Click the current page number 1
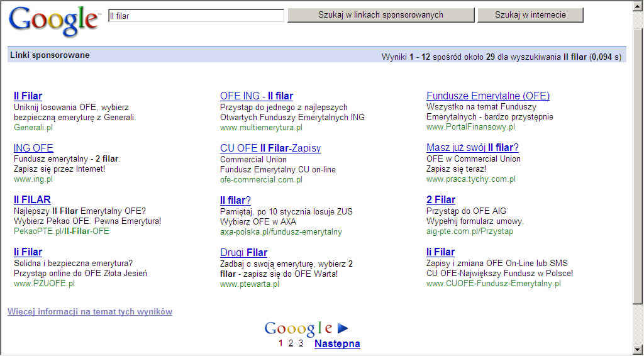Viewport: 644px width, 356px height. tap(280, 343)
